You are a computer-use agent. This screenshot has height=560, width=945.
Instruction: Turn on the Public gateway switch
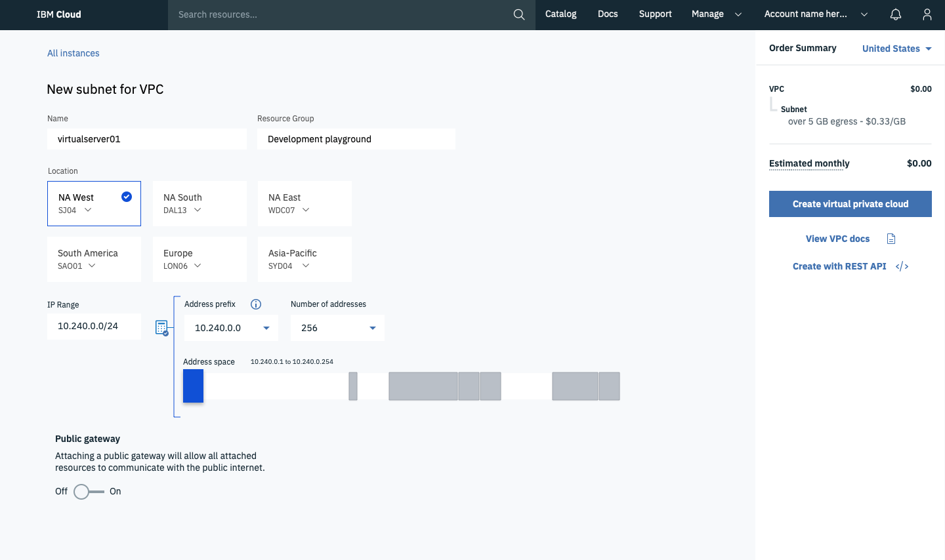coord(82,491)
